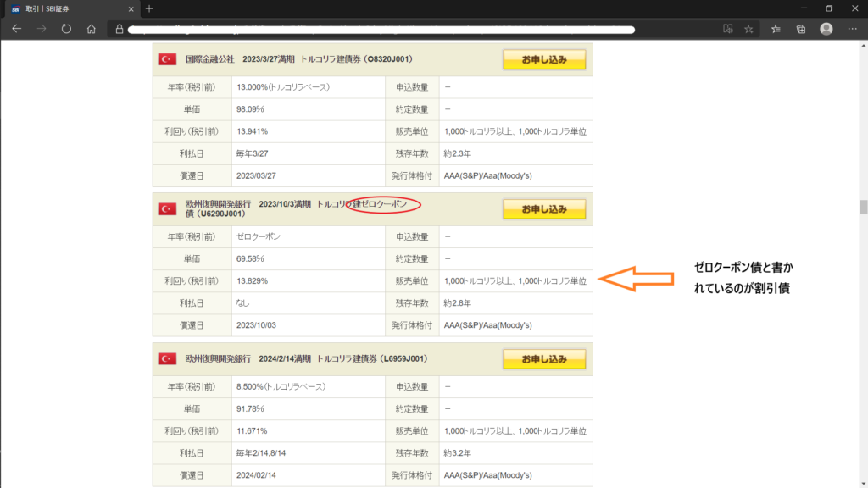This screenshot has width=868, height=488.
Task: Click the address bar URL field
Action: [x=381, y=28]
